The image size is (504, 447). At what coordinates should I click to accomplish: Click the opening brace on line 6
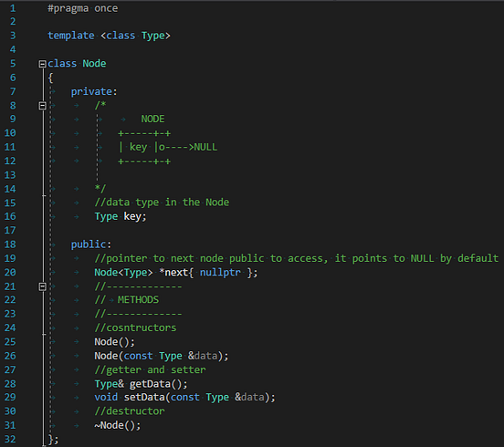pos(50,78)
